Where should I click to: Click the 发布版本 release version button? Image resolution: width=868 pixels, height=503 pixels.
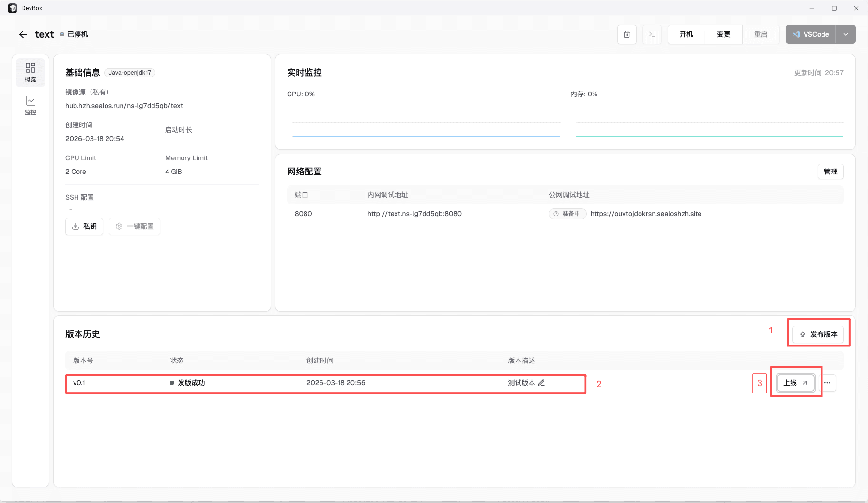click(818, 334)
